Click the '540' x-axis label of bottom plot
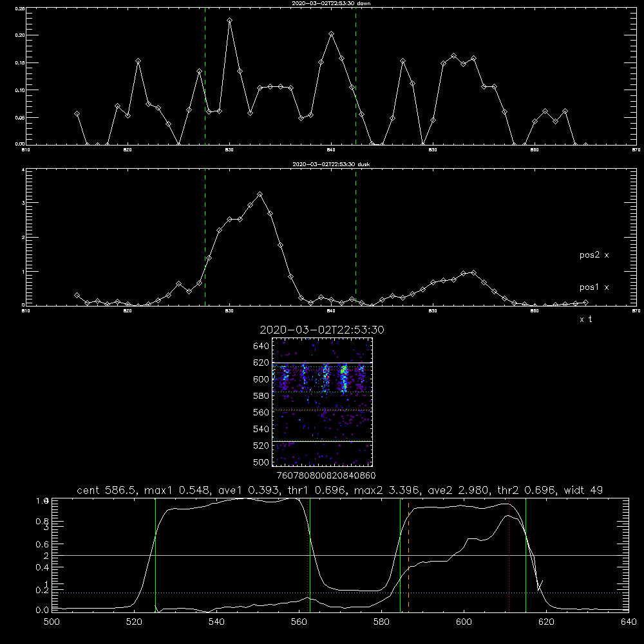The image size is (644, 644). click(x=216, y=622)
